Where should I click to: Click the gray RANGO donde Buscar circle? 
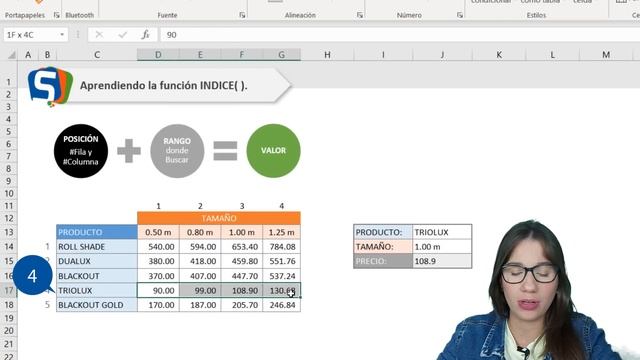(x=177, y=151)
